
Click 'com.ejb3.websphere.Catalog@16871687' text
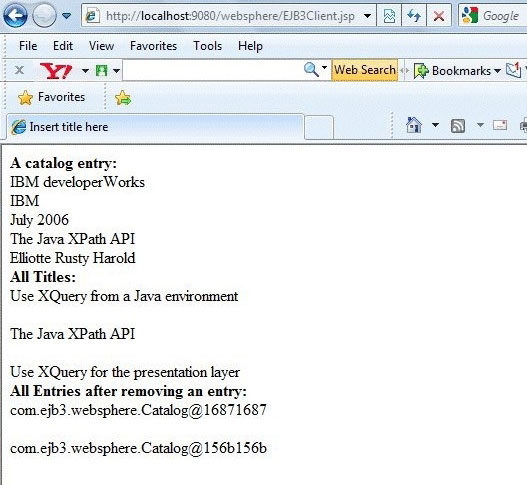[138, 410]
